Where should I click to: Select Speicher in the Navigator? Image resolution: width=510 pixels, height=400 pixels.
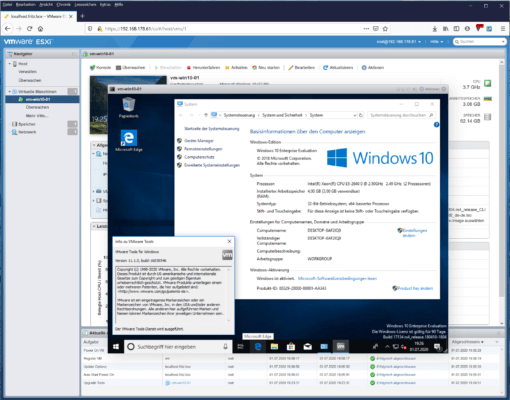(27, 124)
